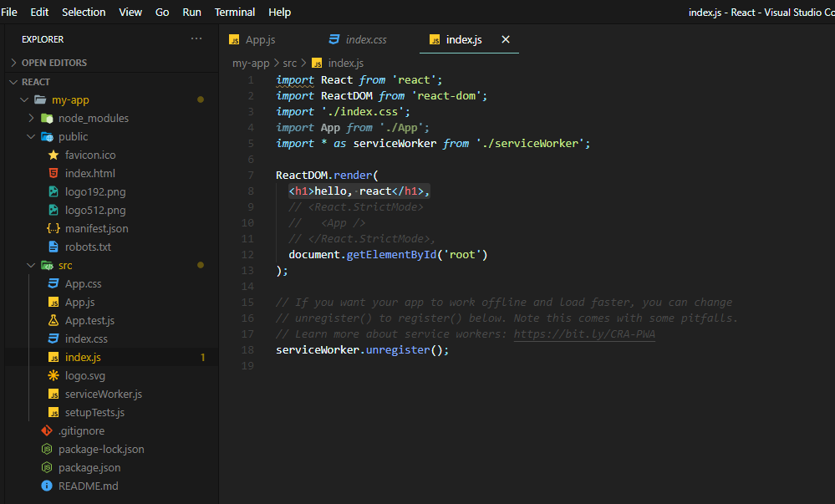The width and height of the screenshot is (835, 504).
Task: Select the index.css file entry
Action: pos(84,339)
